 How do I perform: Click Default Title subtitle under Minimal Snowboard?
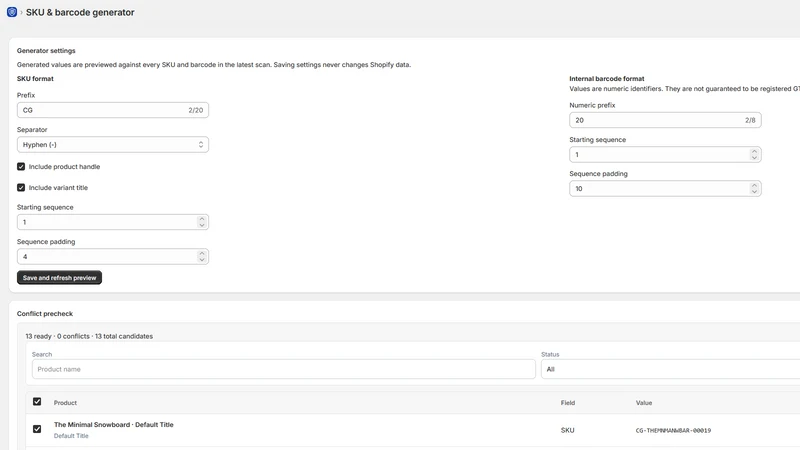point(71,436)
